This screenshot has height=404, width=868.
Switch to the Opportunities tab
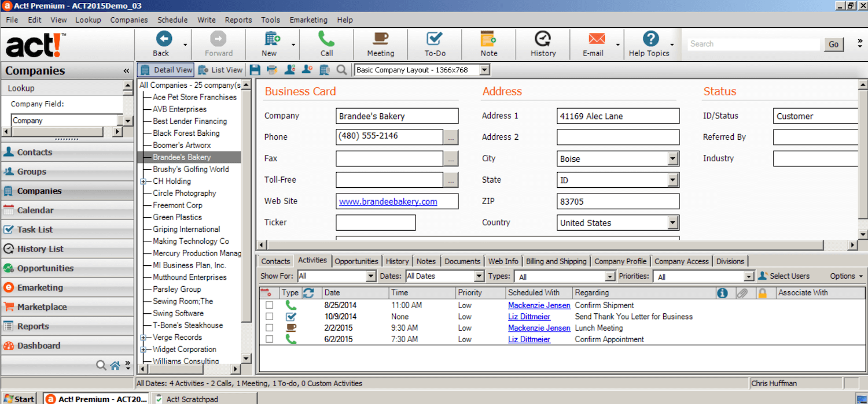356,261
